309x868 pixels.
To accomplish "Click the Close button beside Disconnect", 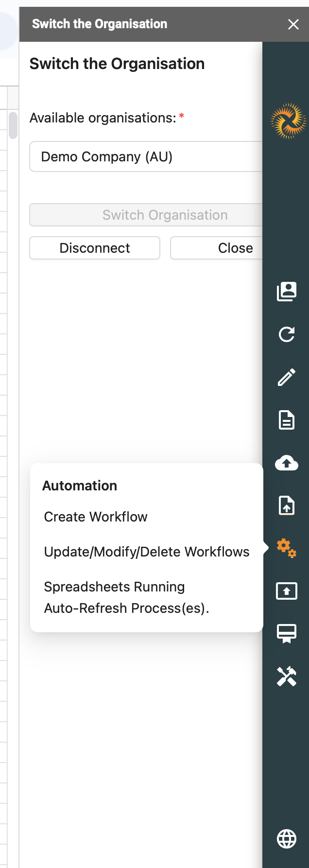I will [x=235, y=248].
